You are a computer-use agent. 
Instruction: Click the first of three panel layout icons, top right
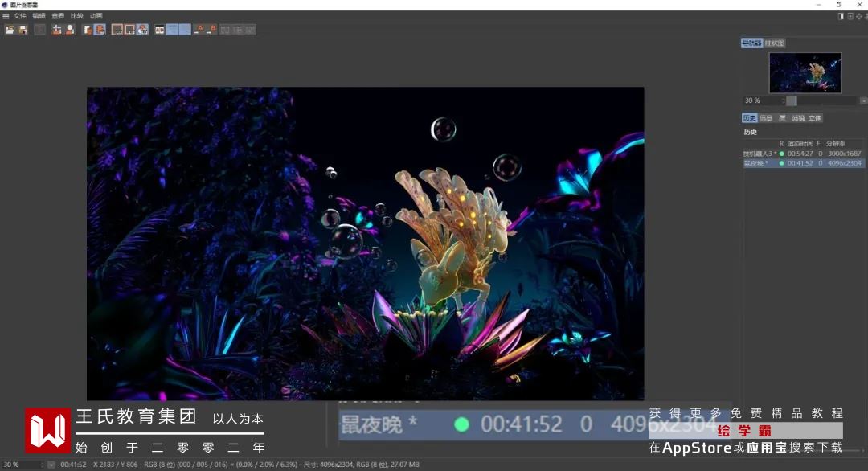click(841, 16)
